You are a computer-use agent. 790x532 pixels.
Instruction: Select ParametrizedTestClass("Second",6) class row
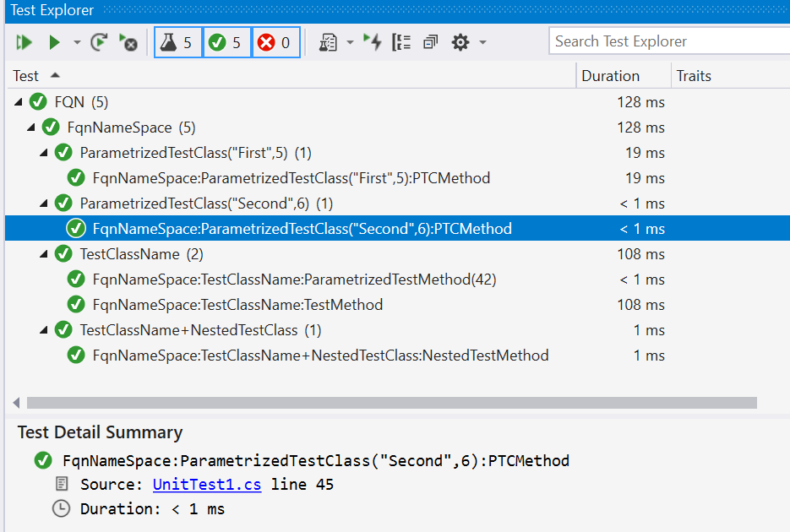[397, 204]
